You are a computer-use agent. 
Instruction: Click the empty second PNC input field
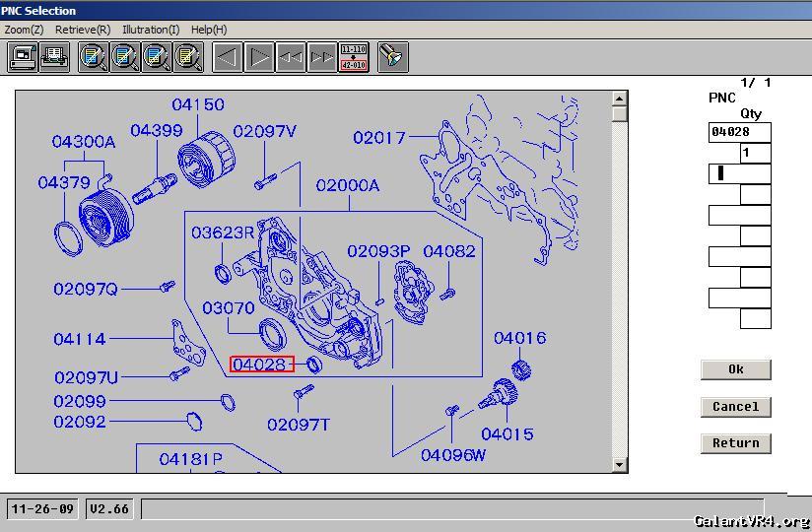pos(739,173)
